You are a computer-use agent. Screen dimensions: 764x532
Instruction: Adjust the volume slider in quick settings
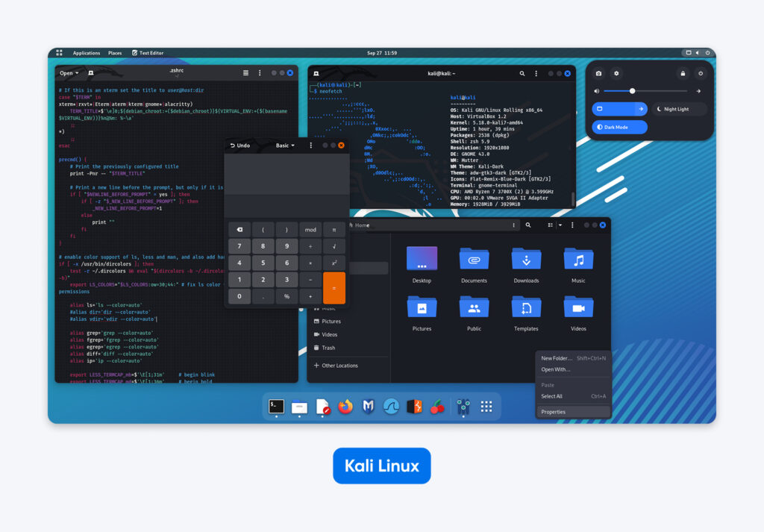click(633, 90)
